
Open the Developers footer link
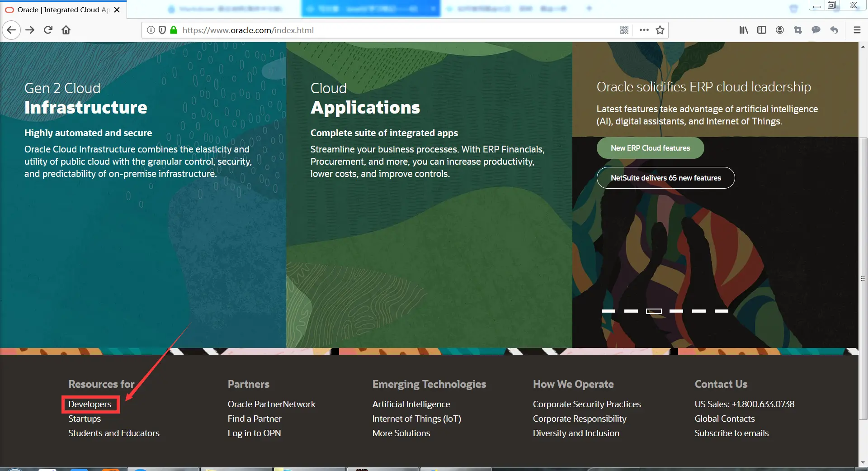click(x=90, y=404)
